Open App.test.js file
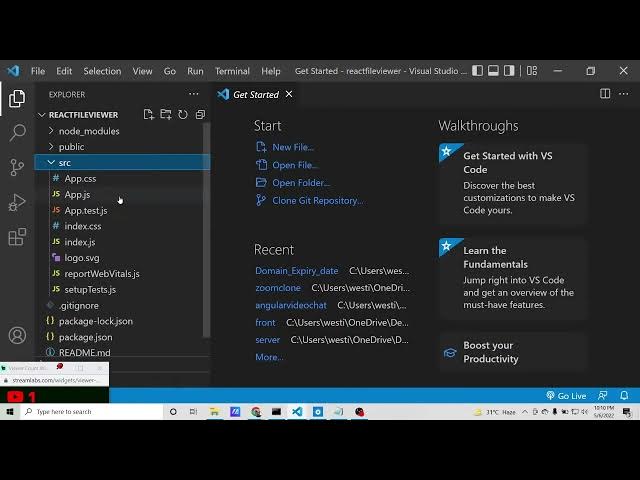 123,210
